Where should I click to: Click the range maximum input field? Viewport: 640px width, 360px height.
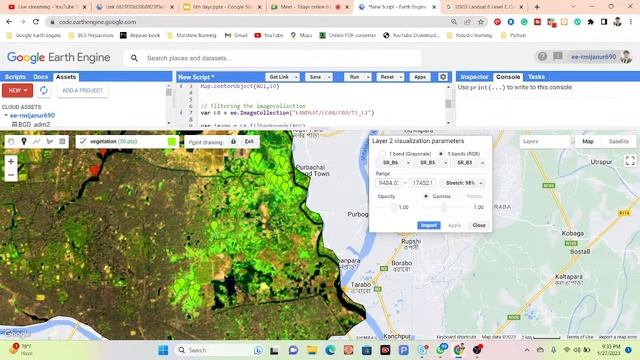coord(423,183)
